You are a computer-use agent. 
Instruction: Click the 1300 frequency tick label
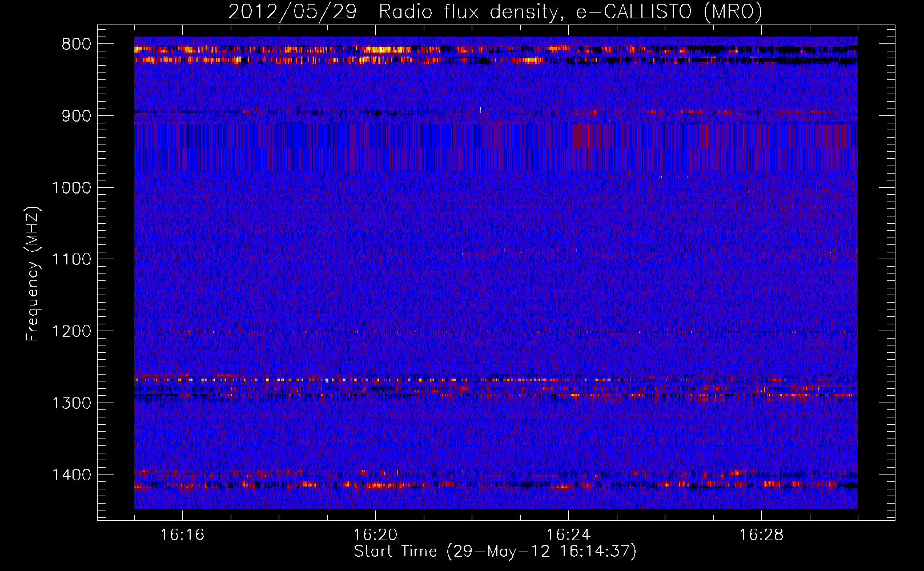(72, 403)
